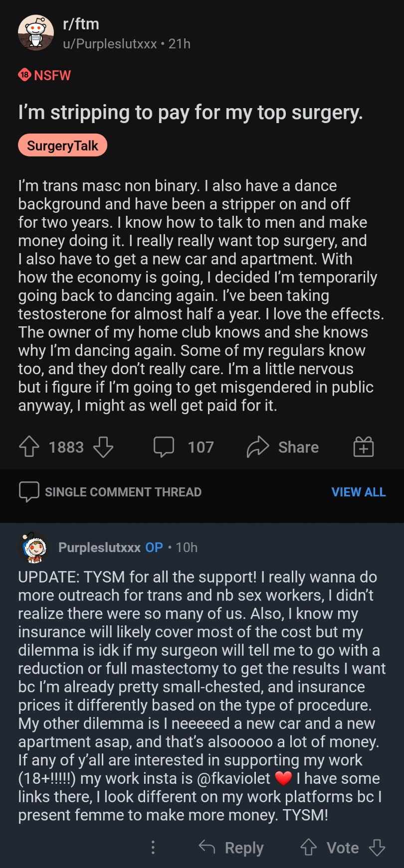The width and height of the screenshot is (404, 868).
Task: Tap the NSFW 18+ label
Action: tap(45, 75)
